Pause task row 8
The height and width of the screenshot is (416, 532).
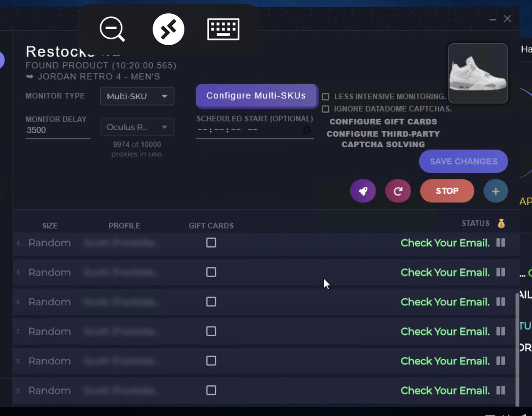coord(501,361)
